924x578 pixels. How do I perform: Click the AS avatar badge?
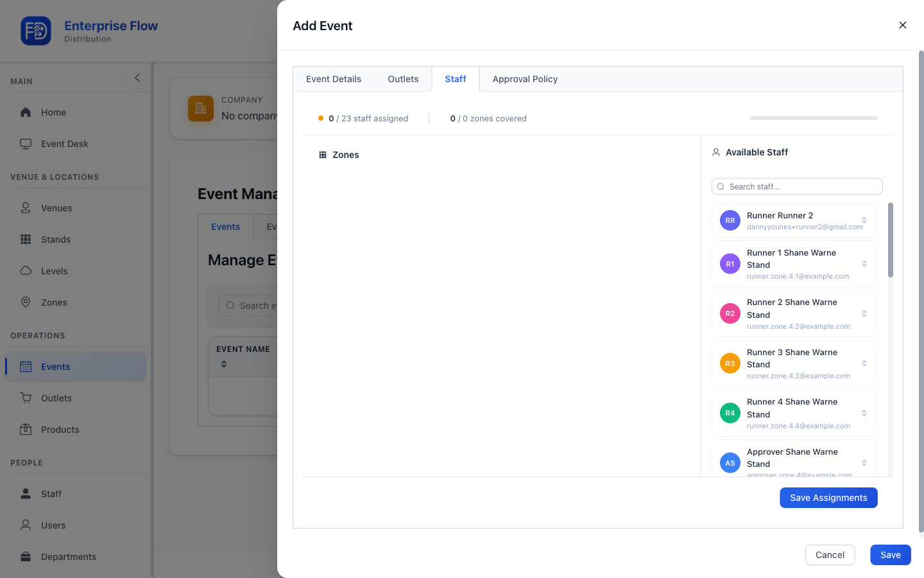click(x=730, y=462)
